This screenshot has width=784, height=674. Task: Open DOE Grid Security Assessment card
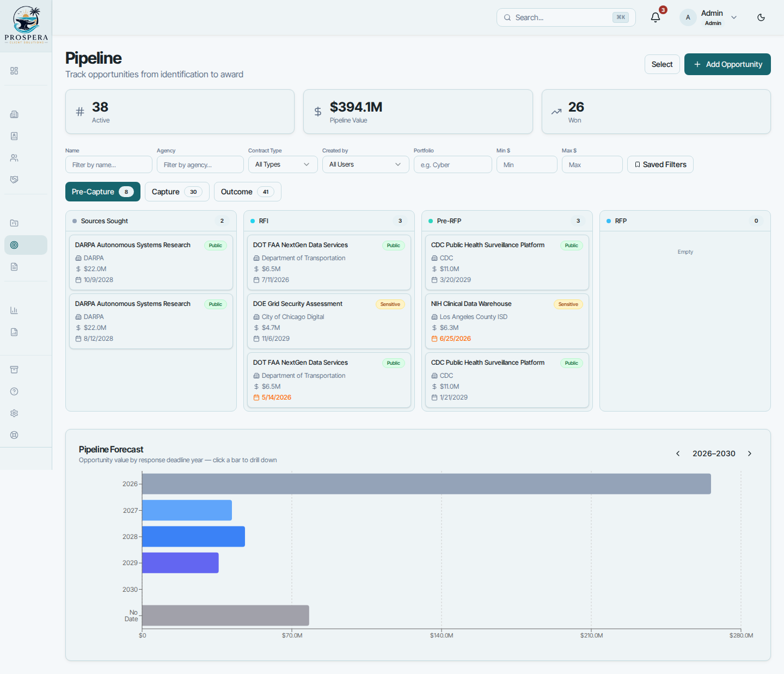(x=329, y=321)
